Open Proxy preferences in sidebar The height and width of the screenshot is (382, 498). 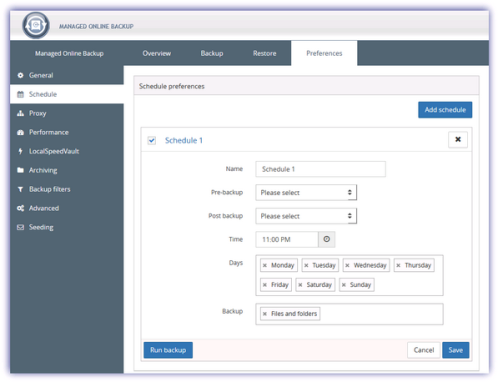point(67,113)
